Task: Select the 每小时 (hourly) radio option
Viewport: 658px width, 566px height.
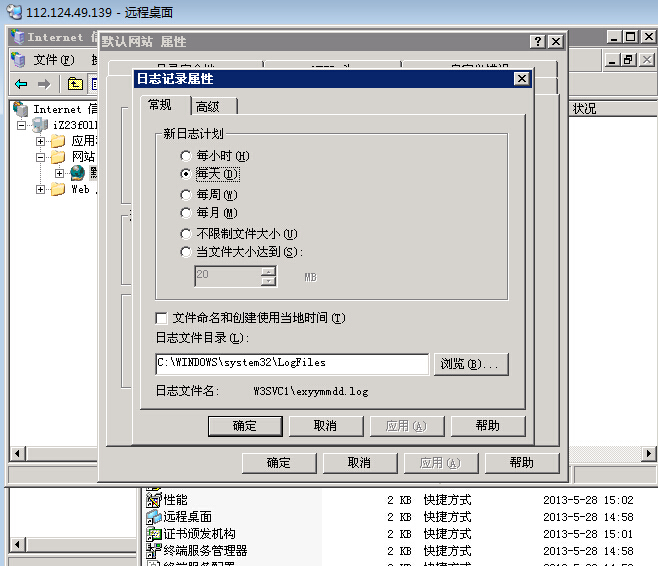Action: pyautogui.click(x=185, y=156)
